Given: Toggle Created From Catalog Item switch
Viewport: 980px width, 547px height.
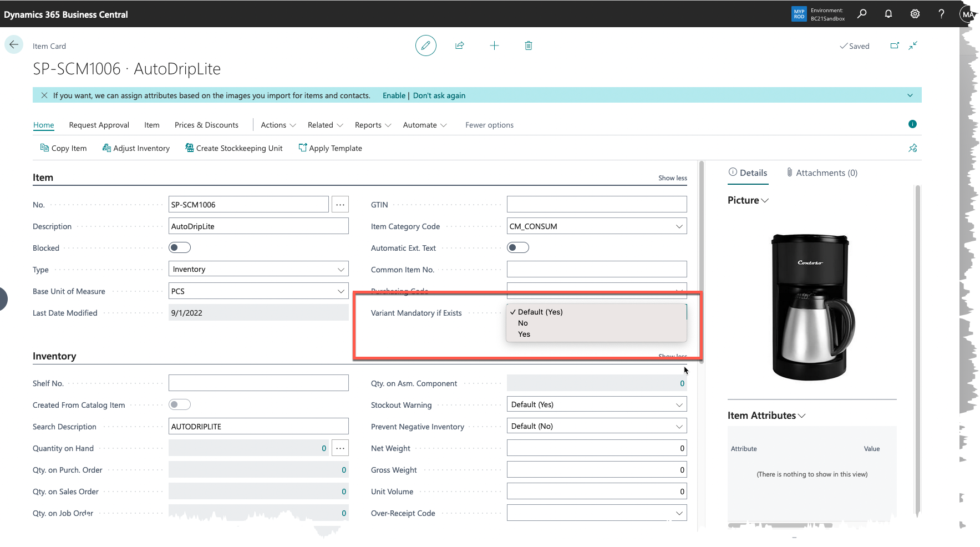Looking at the screenshot, I should (x=180, y=404).
